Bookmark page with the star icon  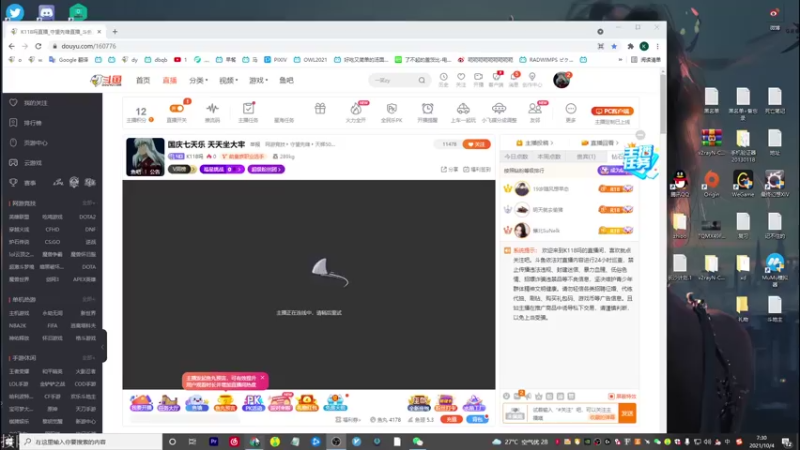coord(614,46)
